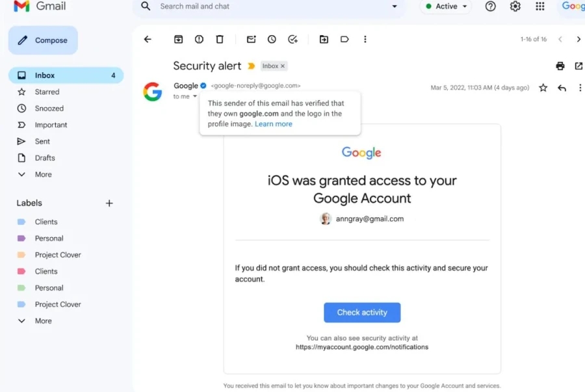Remove the Inbox label chip

(x=283, y=66)
